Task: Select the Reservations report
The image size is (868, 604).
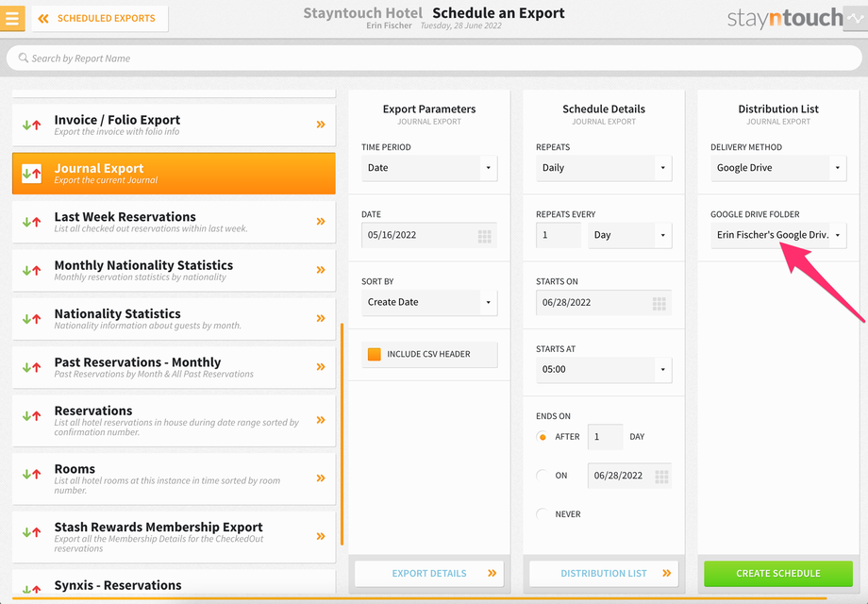Action: point(174,421)
